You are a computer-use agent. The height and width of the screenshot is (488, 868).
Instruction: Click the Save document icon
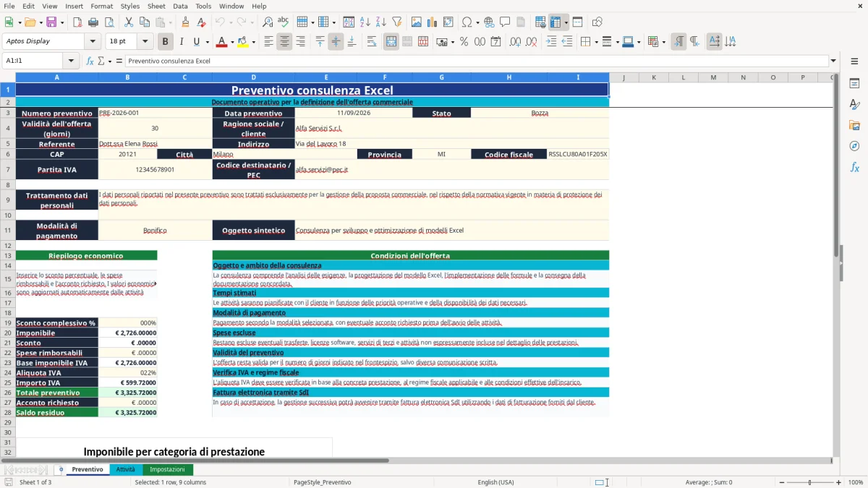pos(53,22)
